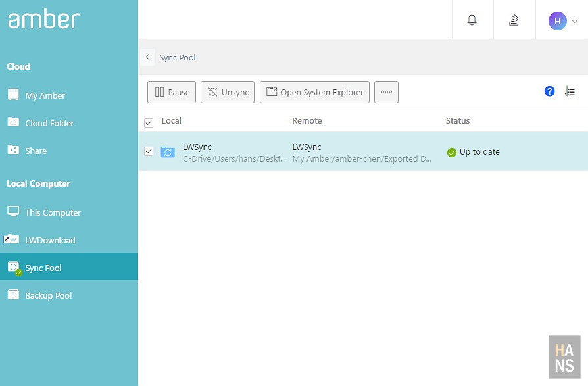The height and width of the screenshot is (386, 588).
Task: Open the blue help icon
Action: coord(549,91)
